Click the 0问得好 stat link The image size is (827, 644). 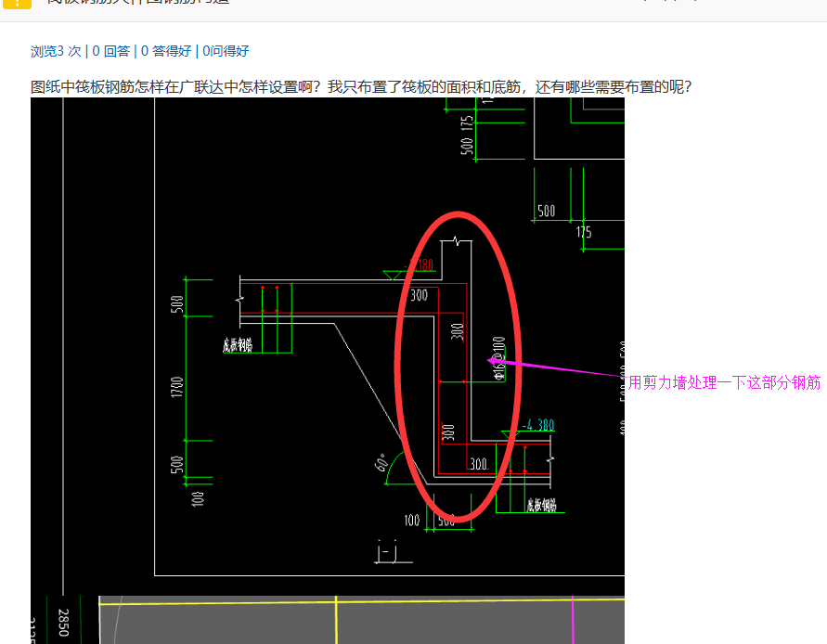click(226, 51)
